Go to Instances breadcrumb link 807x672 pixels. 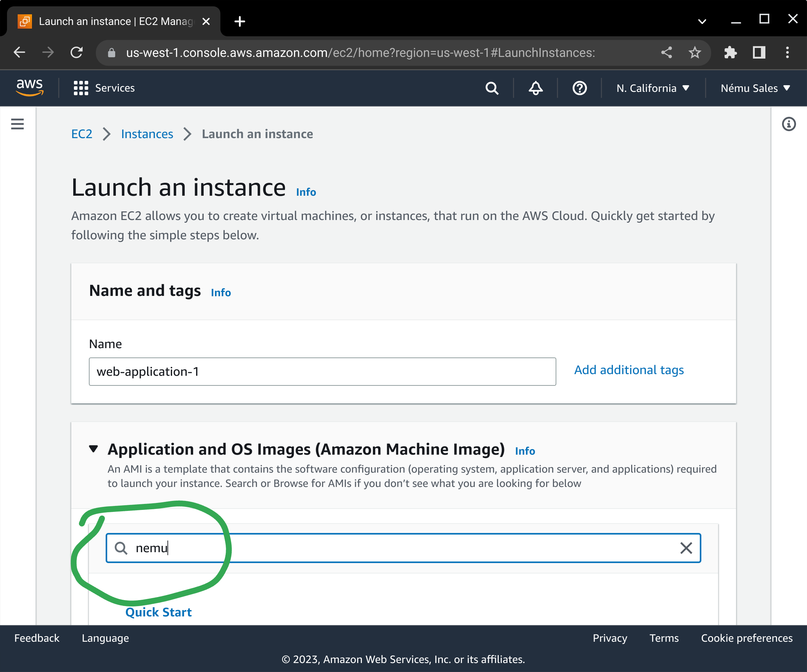[147, 134]
